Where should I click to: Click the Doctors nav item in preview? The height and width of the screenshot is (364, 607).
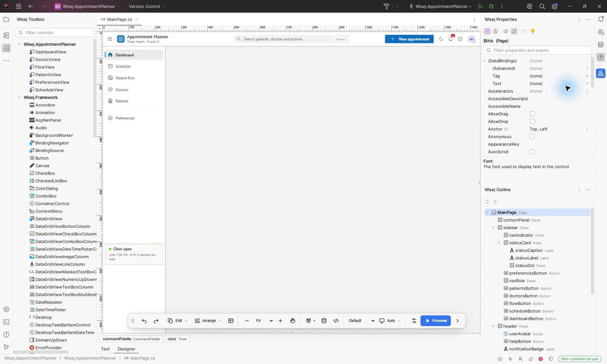point(134,90)
